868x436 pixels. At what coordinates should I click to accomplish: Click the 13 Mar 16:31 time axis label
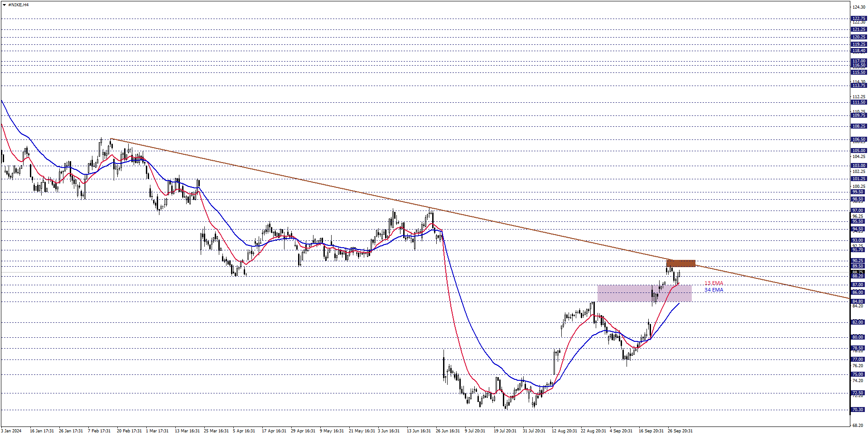pyautogui.click(x=187, y=431)
